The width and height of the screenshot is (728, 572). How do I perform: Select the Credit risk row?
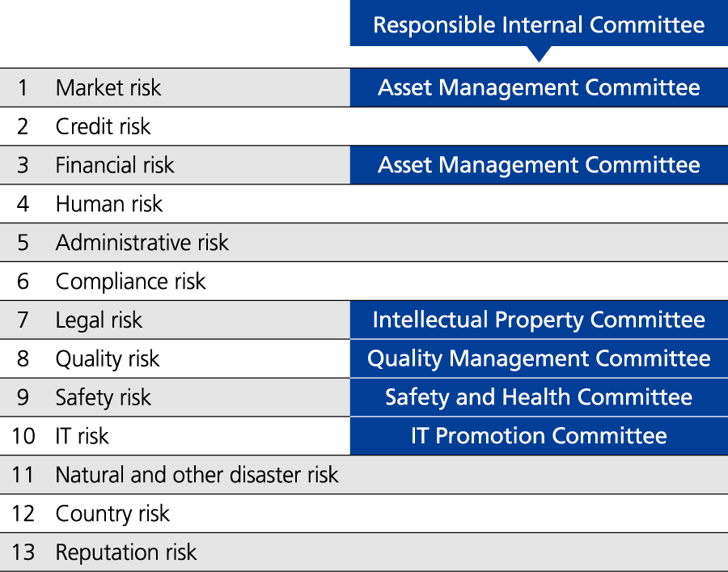tap(364, 126)
